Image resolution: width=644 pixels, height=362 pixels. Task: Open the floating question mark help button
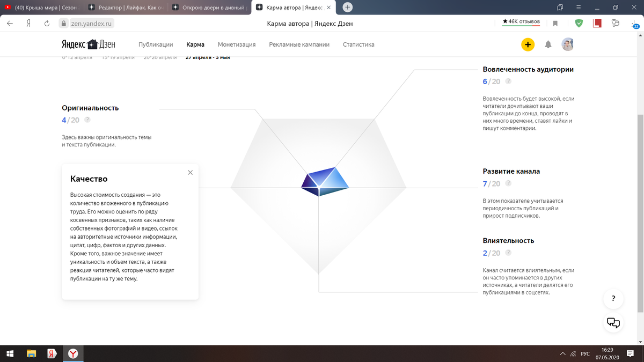[x=613, y=299]
